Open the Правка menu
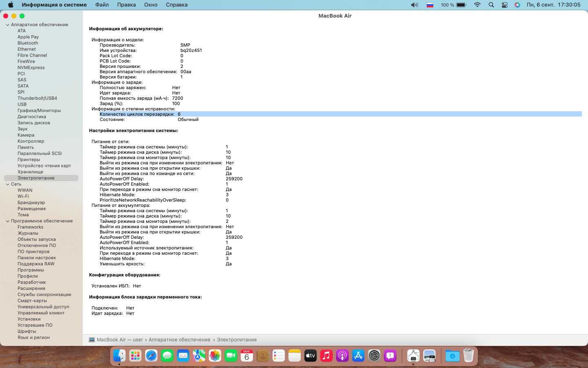 tap(127, 5)
